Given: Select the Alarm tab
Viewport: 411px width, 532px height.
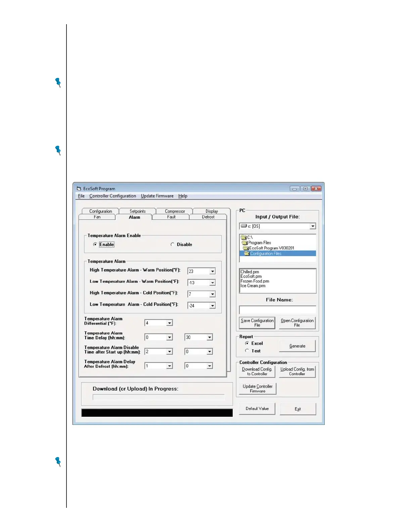Looking at the screenshot, I should [134, 217].
